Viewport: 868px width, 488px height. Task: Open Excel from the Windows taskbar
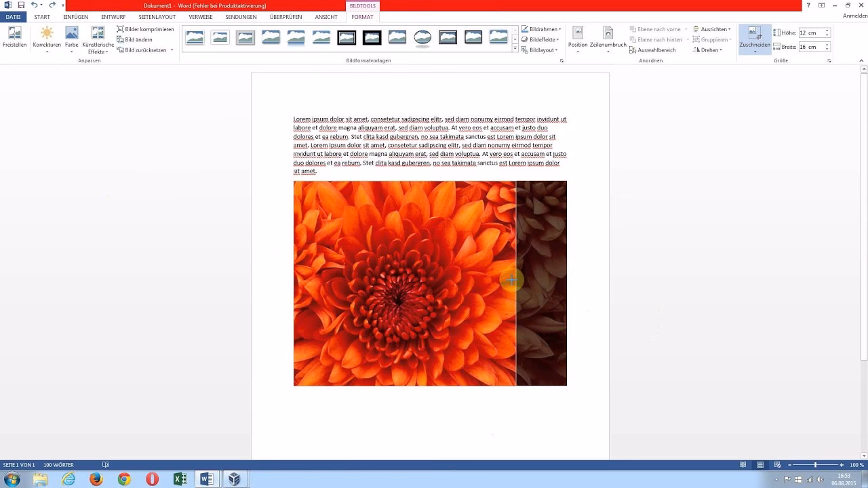point(180,479)
